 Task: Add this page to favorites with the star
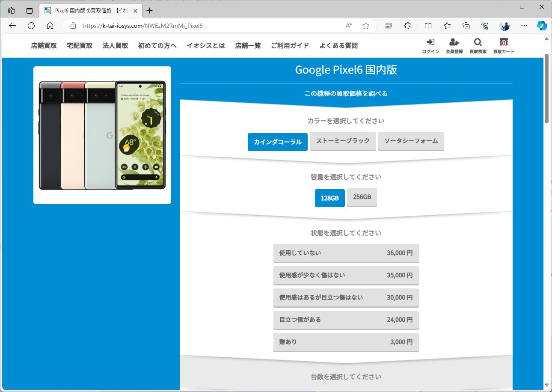coord(365,26)
